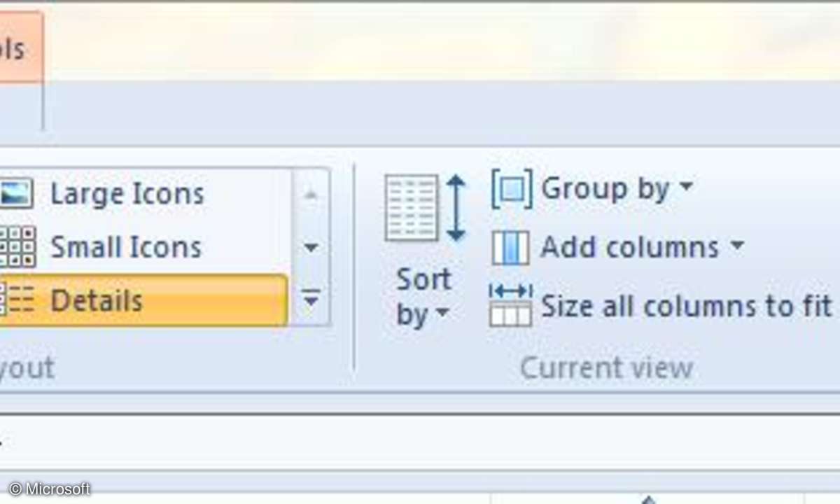Click the Small Icons grid icon
This screenshot has width=840, height=504.
pos(17,247)
